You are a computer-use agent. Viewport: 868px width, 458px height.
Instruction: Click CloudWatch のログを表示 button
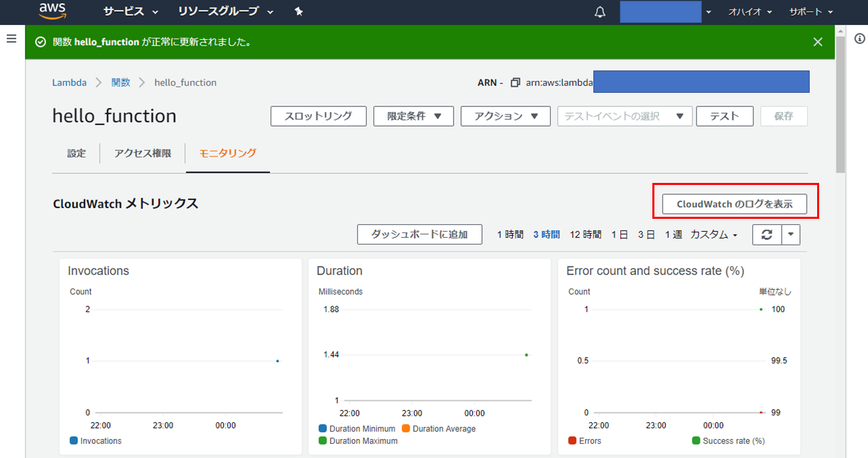tap(734, 204)
